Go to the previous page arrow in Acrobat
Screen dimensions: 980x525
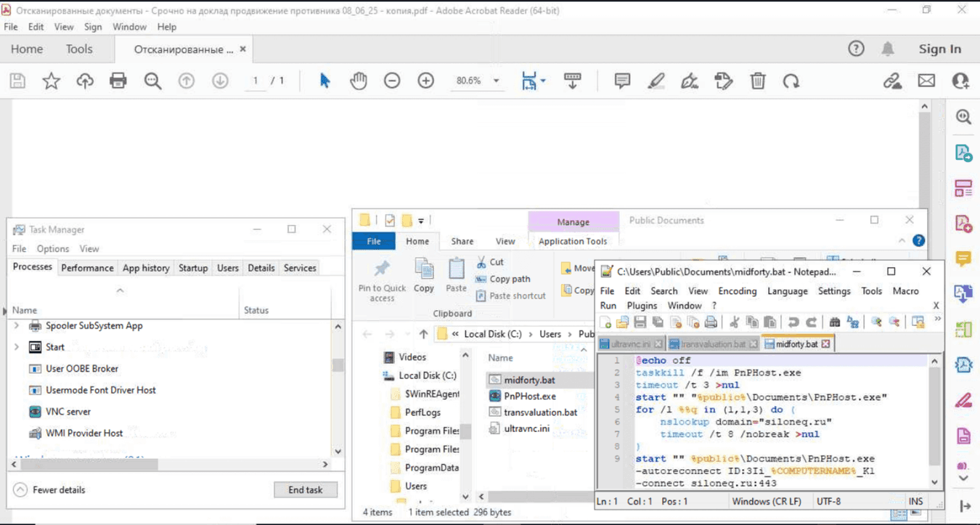click(187, 81)
